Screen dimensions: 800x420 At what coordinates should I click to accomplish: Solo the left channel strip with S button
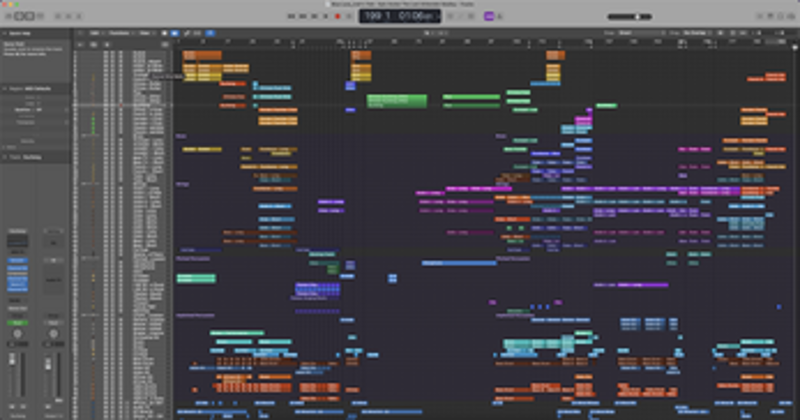coord(23,407)
